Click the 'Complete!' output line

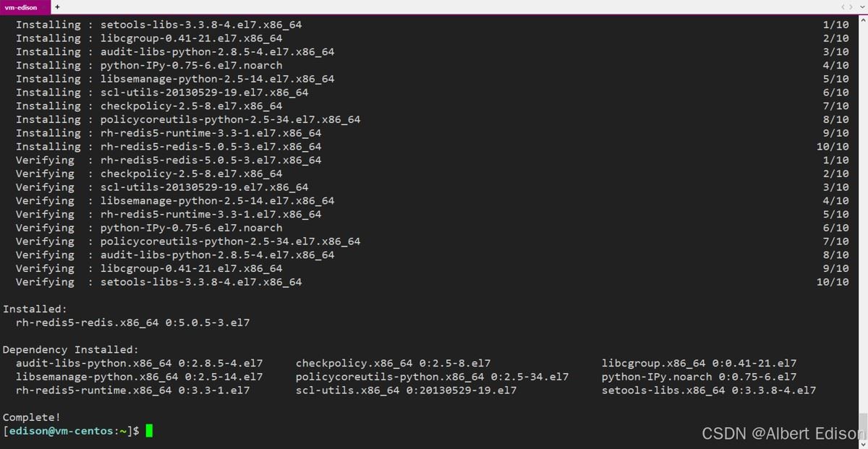click(x=32, y=417)
